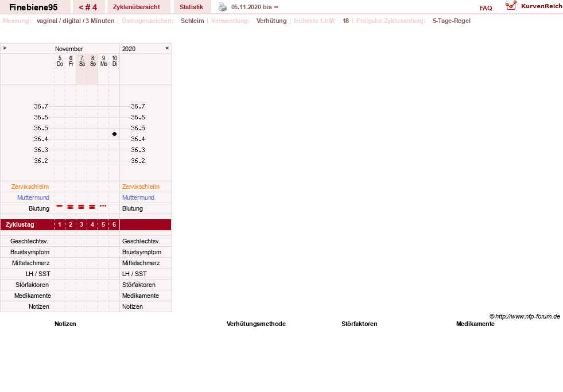Click the '6. Fr' date header
The height and width of the screenshot is (392, 563).
click(71, 61)
